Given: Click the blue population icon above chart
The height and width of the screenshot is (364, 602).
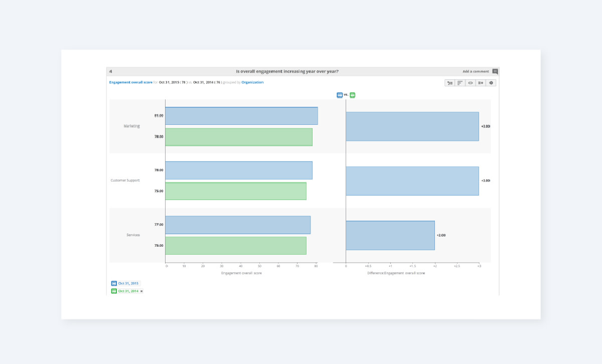Looking at the screenshot, I should coord(340,95).
